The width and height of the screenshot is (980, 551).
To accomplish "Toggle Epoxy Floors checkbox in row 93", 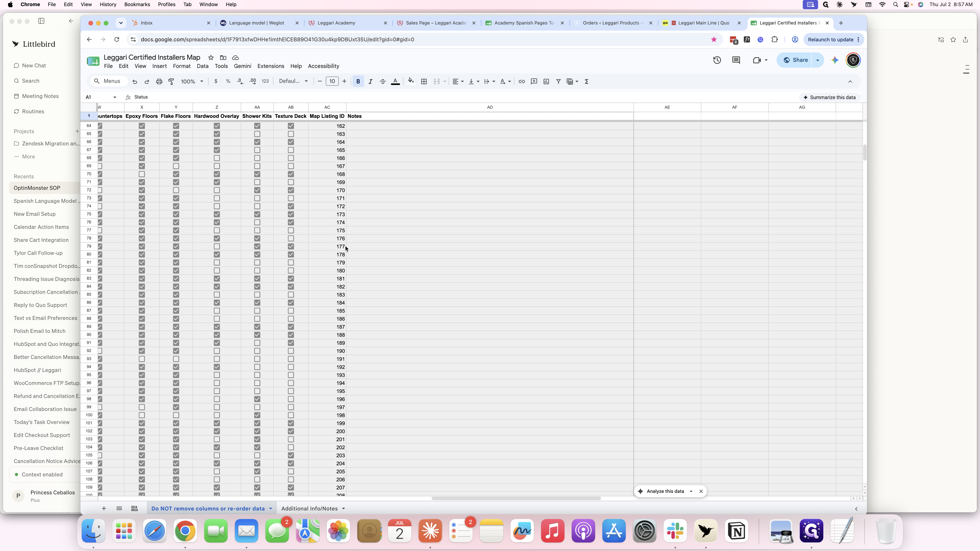I will [x=142, y=359].
